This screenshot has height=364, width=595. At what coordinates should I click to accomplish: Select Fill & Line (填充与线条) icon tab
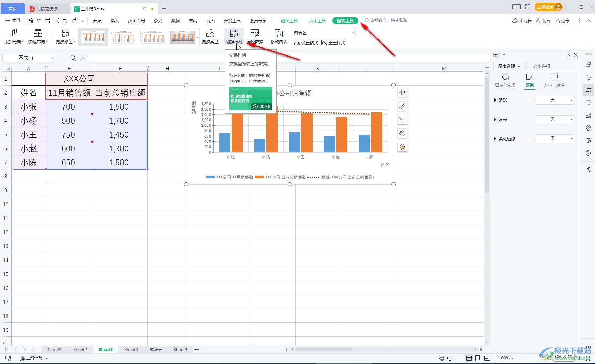pos(505,80)
